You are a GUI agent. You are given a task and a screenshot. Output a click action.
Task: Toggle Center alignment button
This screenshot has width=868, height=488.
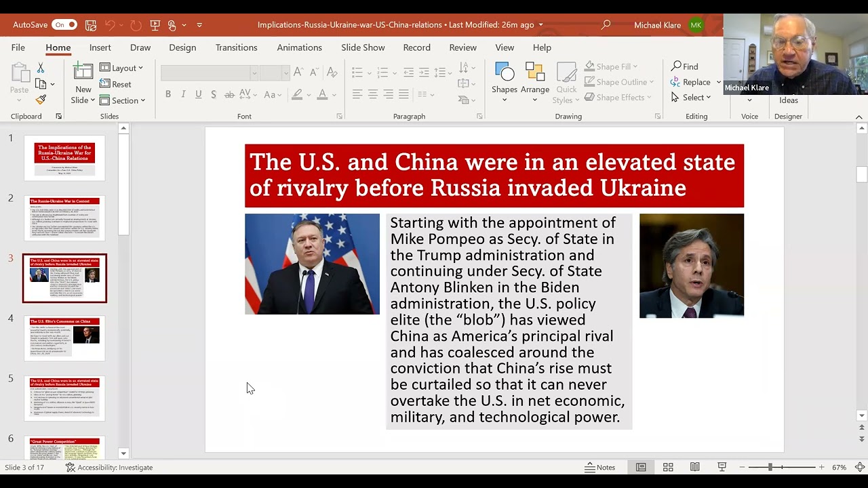point(373,94)
